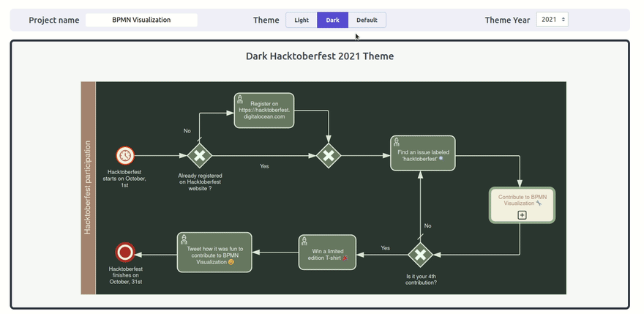
Task: Click the 'Theme Year' label
Action: pos(507,20)
